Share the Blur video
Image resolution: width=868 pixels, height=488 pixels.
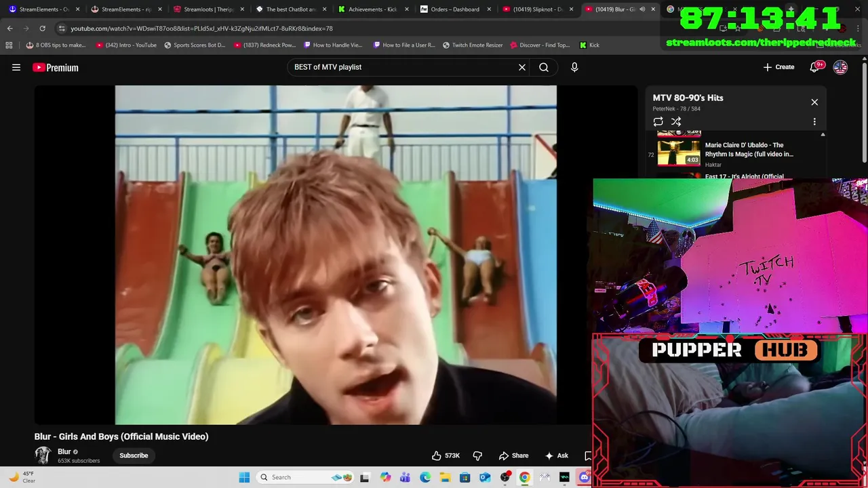click(x=513, y=455)
